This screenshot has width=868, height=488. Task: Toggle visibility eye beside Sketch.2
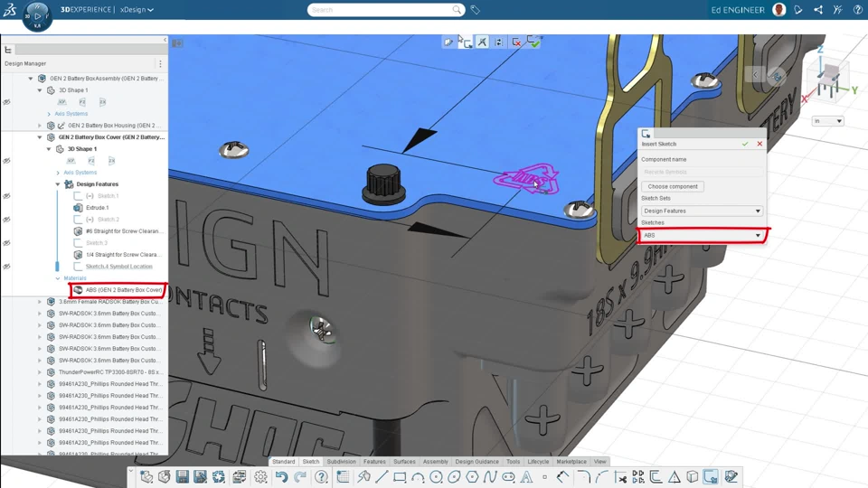click(6, 220)
